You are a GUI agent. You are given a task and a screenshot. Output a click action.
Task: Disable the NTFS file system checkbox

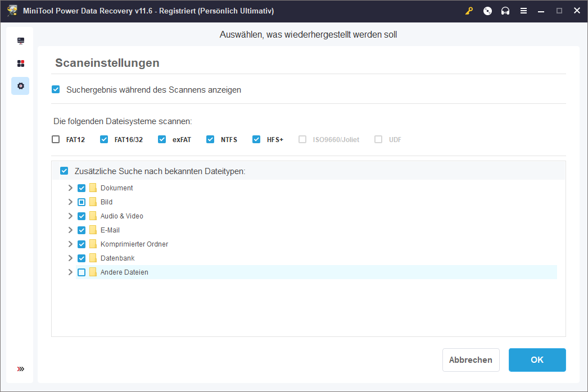(211, 139)
